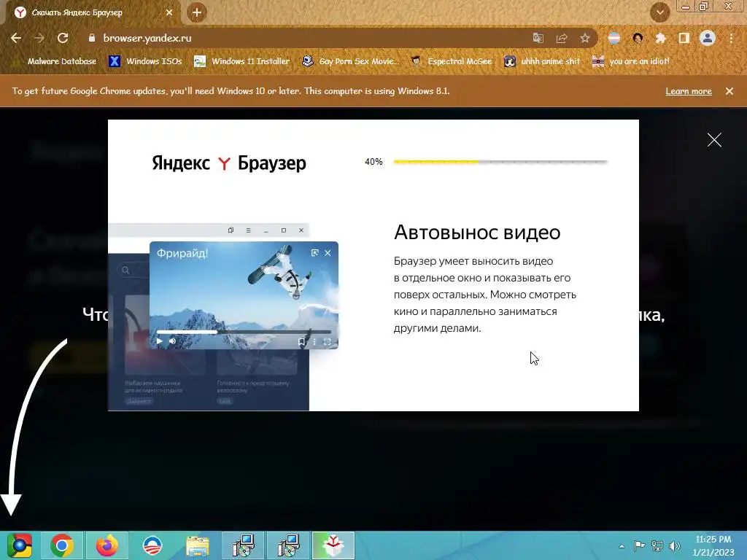Open Chrome extensions puzzle icon
The image size is (747, 560).
[x=660, y=38]
